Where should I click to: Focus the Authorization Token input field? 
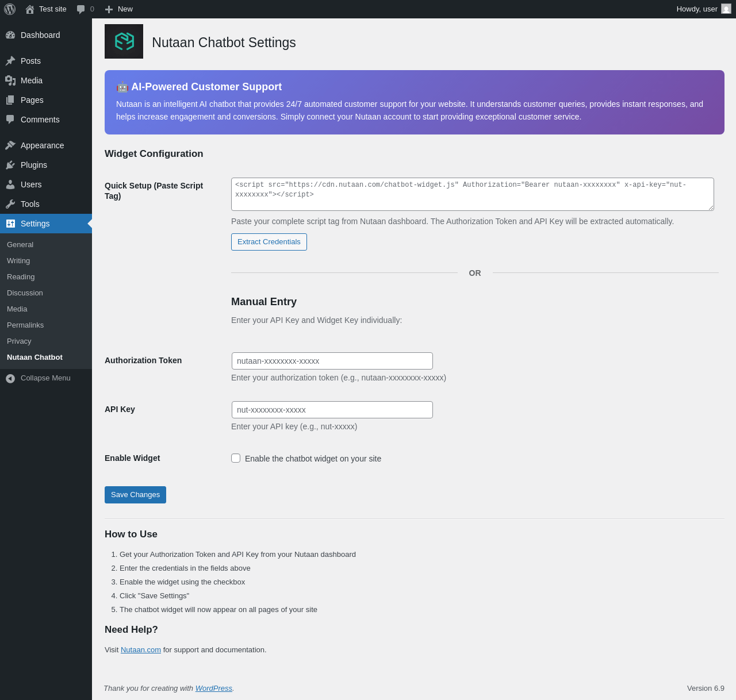pos(332,361)
